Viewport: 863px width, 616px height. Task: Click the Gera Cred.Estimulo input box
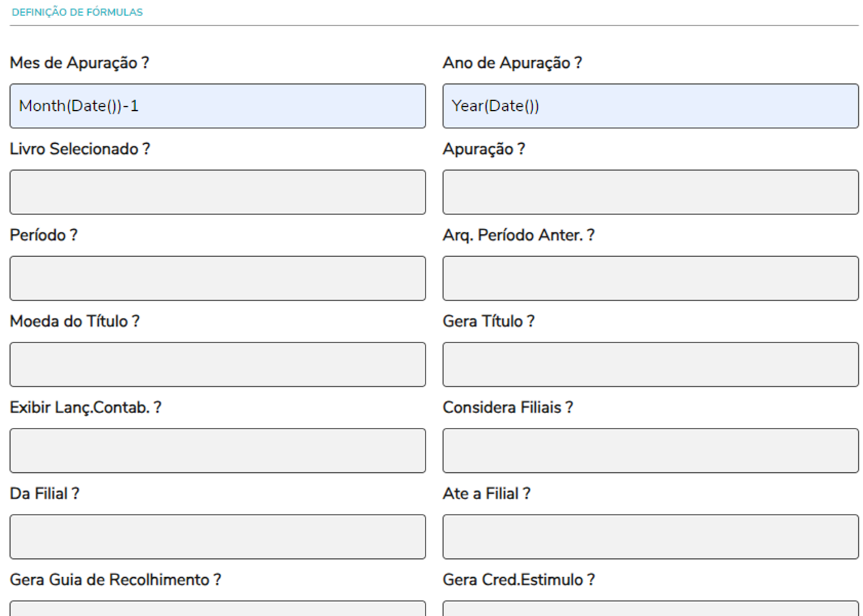tap(650, 609)
